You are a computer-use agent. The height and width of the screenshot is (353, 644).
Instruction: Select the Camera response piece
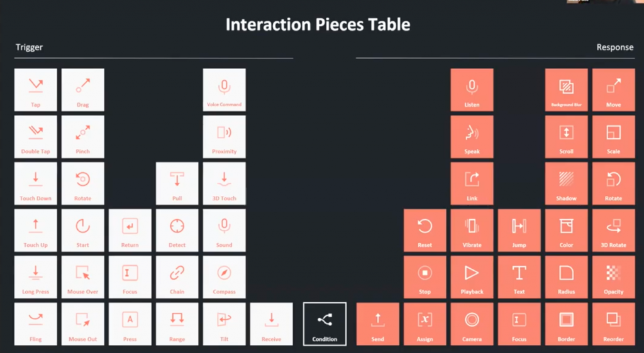(472, 324)
